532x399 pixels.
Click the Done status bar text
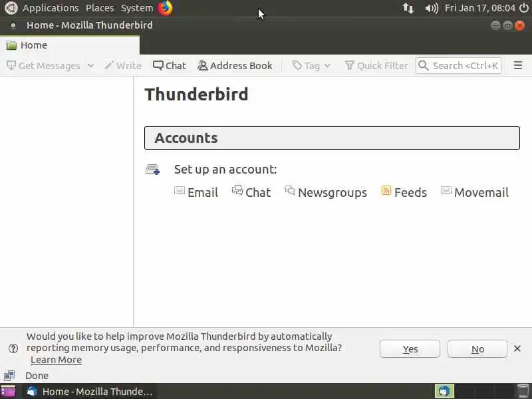tap(37, 376)
